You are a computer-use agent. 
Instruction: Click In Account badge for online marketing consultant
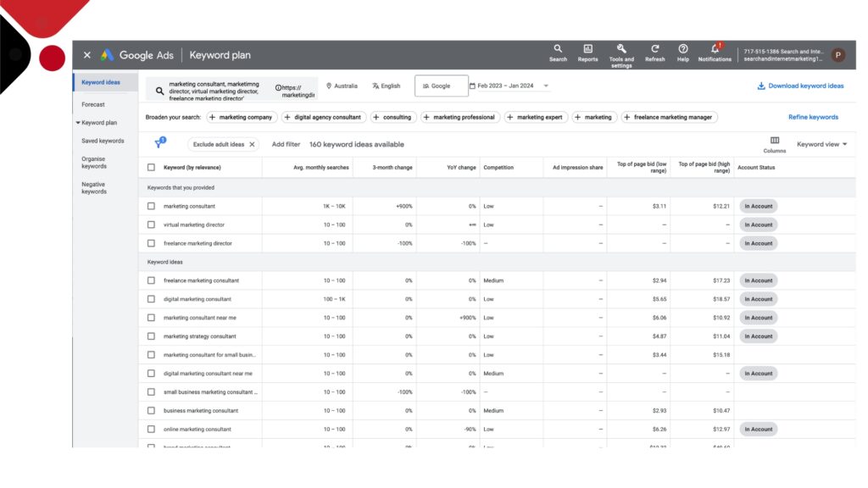[759, 429]
